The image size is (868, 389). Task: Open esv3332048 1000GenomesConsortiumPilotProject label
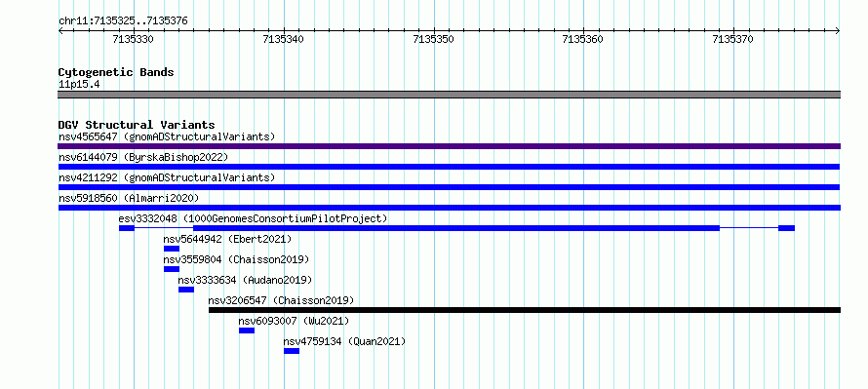point(253,218)
